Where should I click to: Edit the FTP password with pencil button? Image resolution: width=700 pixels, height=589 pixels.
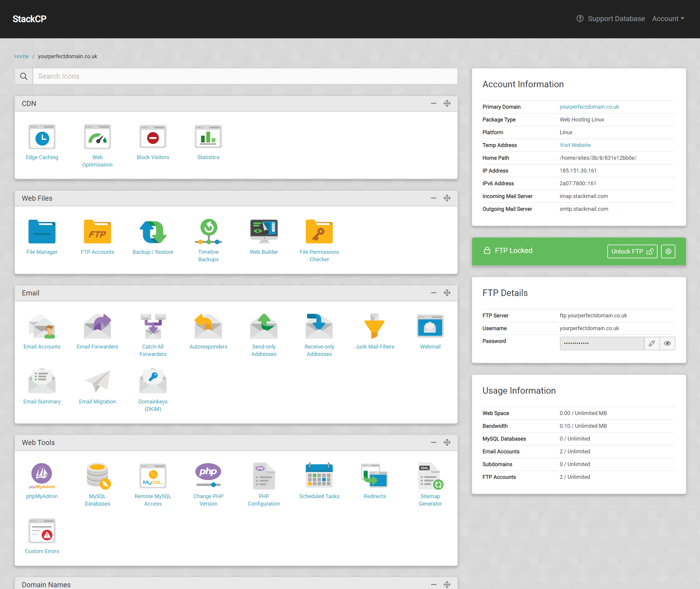tap(652, 343)
